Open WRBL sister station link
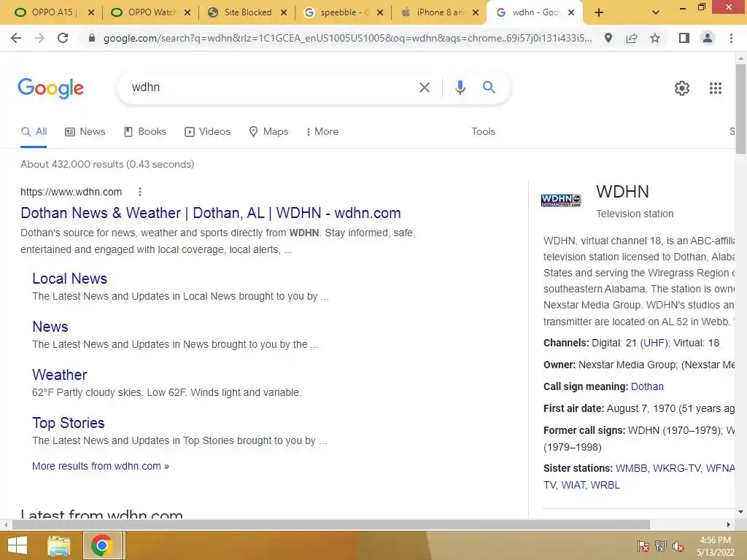Screen dimensions: 747x560 605,485
